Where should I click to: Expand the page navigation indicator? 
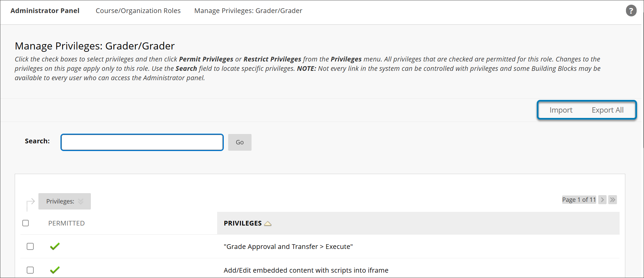click(x=579, y=199)
